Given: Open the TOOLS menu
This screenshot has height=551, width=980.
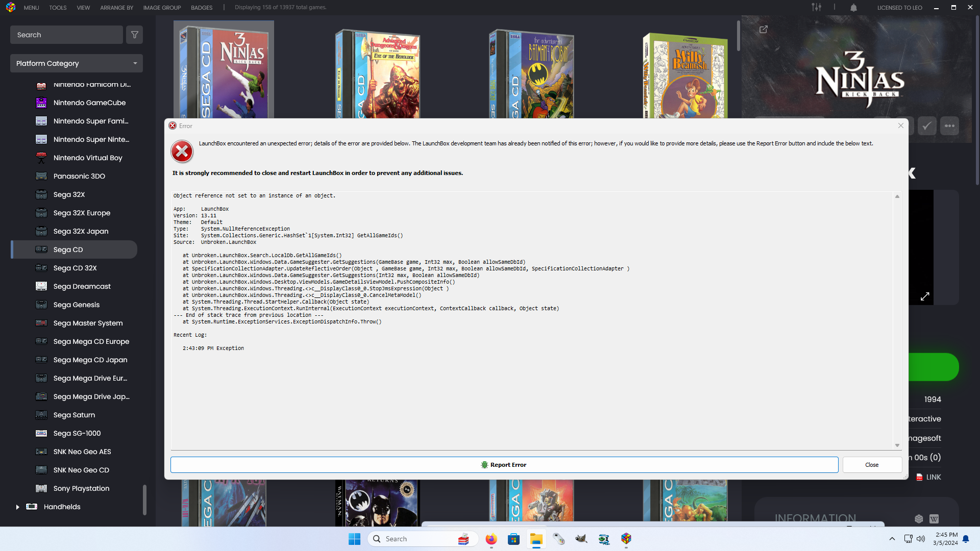Looking at the screenshot, I should pyautogui.click(x=58, y=8).
